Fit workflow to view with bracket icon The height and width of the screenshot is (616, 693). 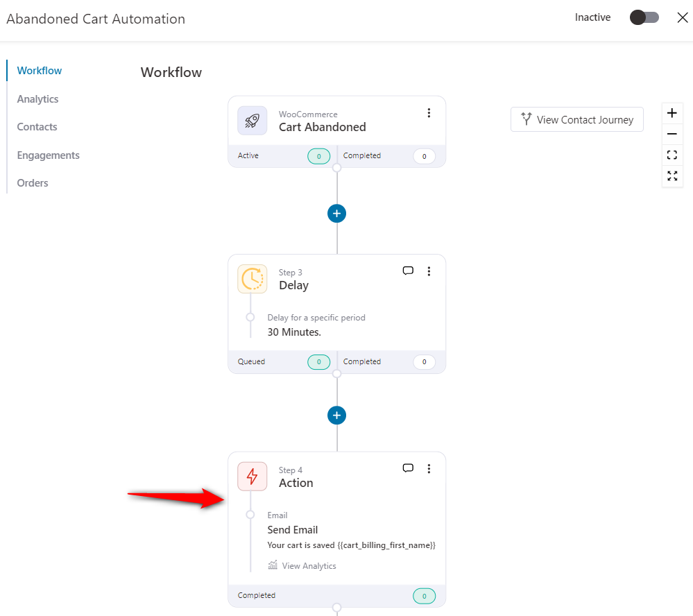[x=671, y=155]
